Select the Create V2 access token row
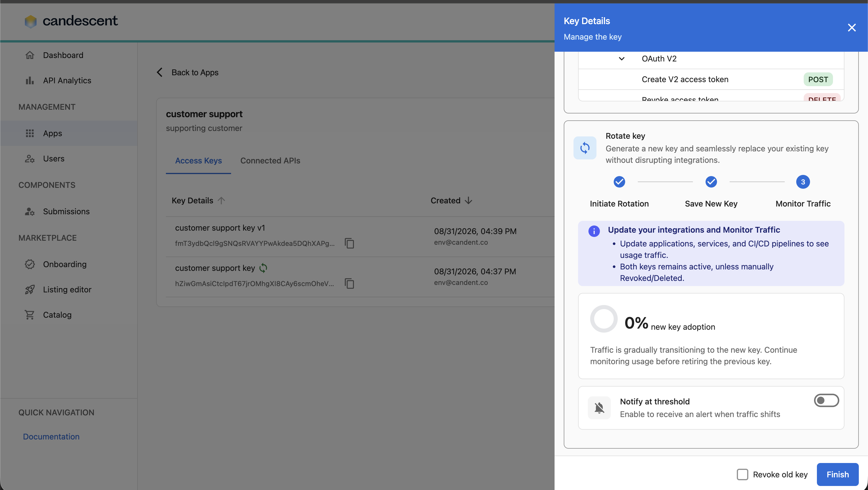 711,79
